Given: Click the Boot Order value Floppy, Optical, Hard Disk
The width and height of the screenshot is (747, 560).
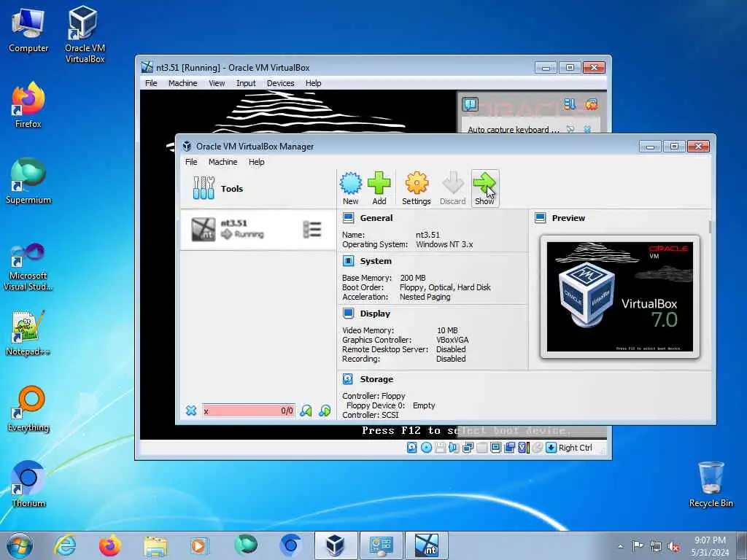Looking at the screenshot, I should (x=445, y=287).
